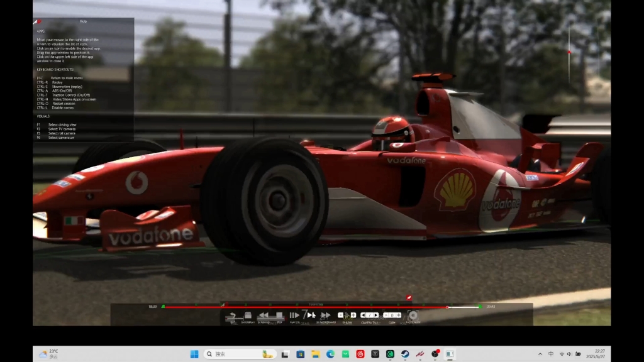Open the Assetto Corsa taskbar icon

[419, 354]
